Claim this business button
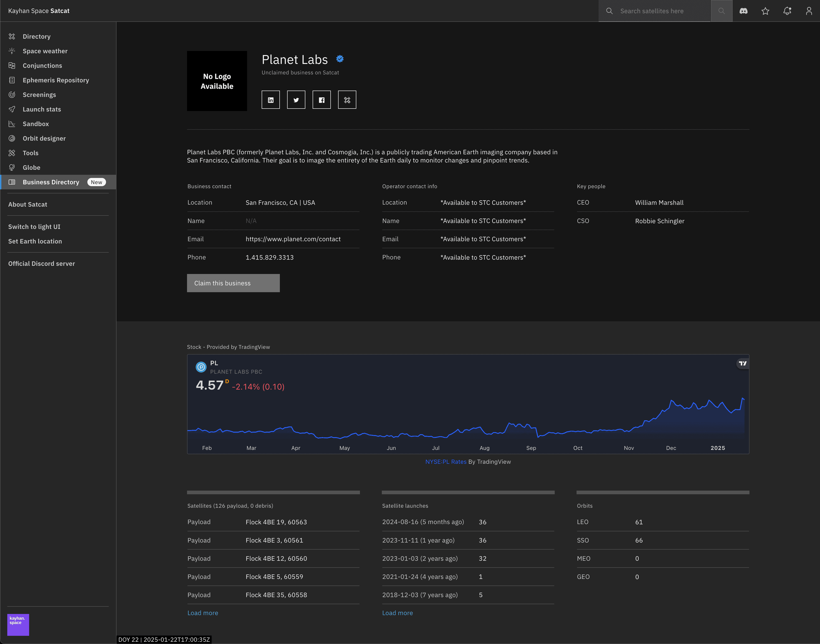820x644 pixels. pyautogui.click(x=233, y=283)
